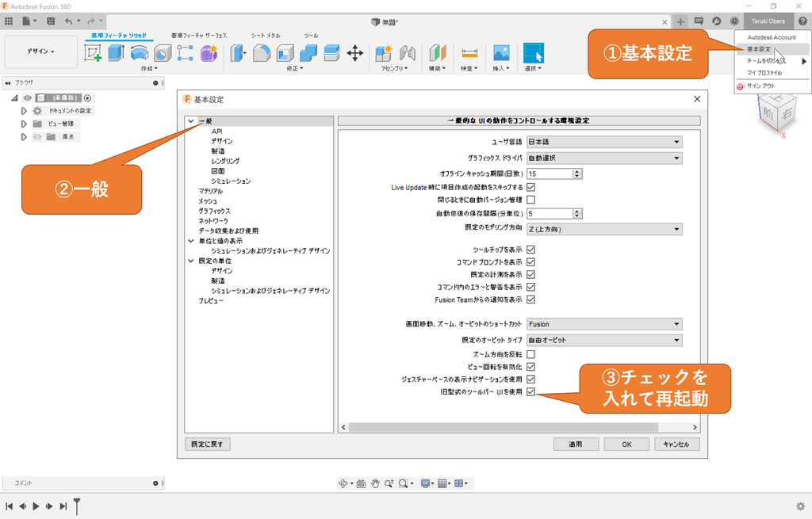Image resolution: width=812 pixels, height=519 pixels.
Task: Click the 適用 button
Action: point(576,444)
